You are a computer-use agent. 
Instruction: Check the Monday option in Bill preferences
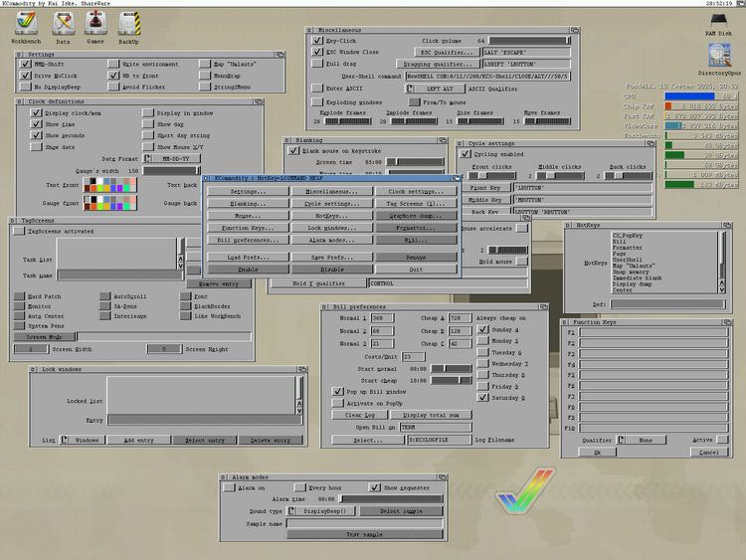tap(483, 340)
